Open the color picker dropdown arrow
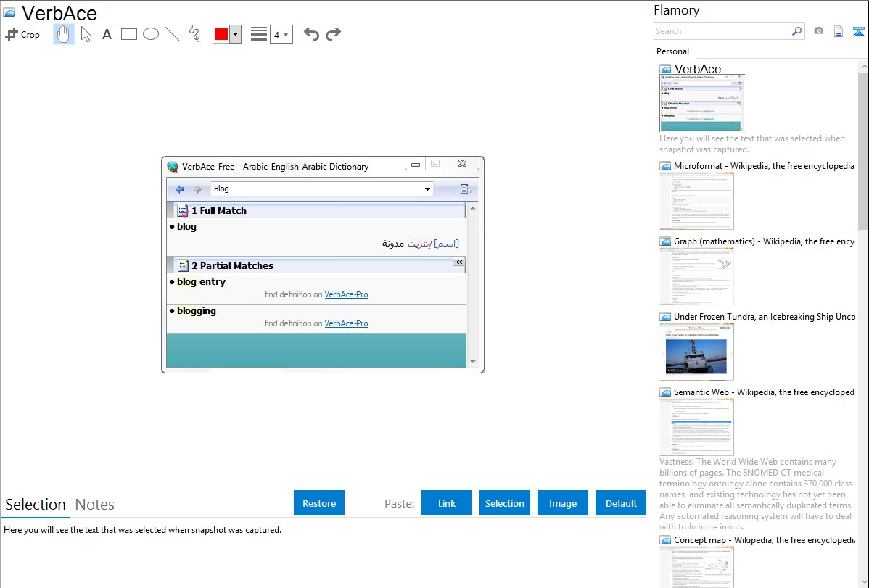 (236, 34)
